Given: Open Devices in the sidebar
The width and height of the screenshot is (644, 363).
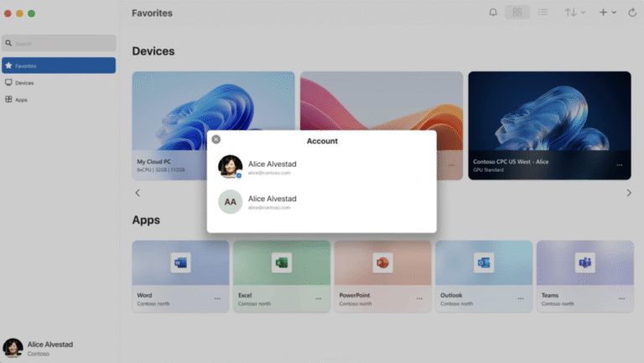Looking at the screenshot, I should (x=24, y=83).
